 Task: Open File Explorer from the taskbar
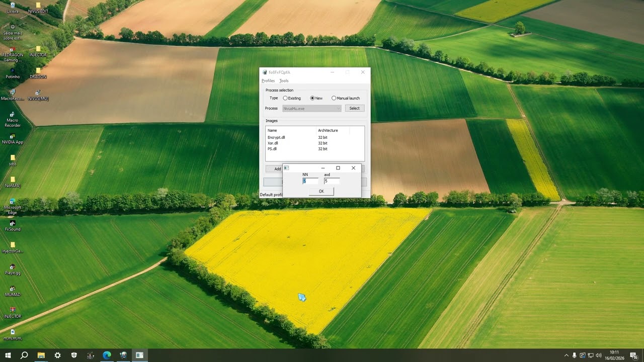pos(41,355)
